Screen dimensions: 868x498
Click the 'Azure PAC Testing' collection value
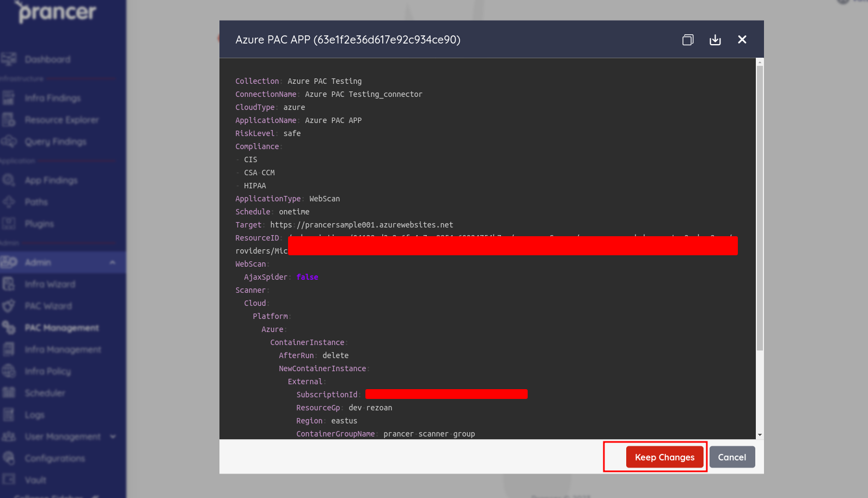(x=325, y=81)
